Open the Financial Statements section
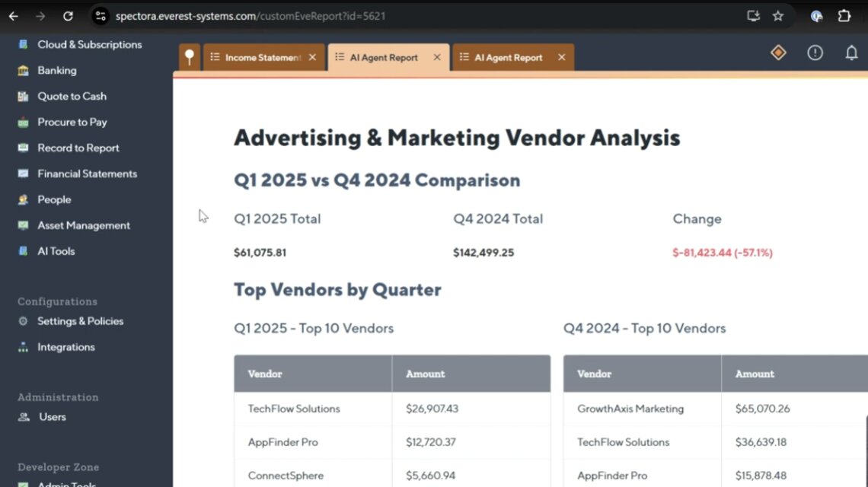The width and height of the screenshot is (868, 487). [87, 174]
